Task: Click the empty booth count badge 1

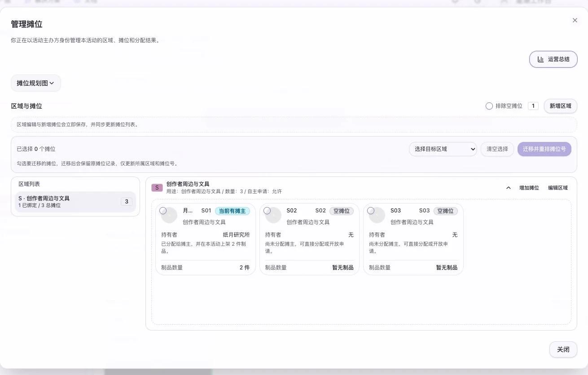Action: click(533, 106)
